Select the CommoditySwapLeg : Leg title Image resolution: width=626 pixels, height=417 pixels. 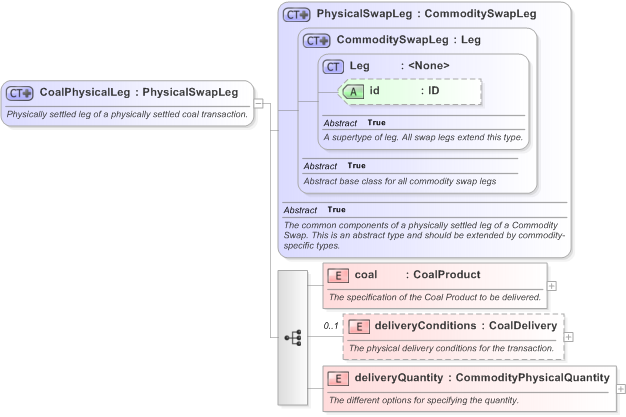[408, 40]
